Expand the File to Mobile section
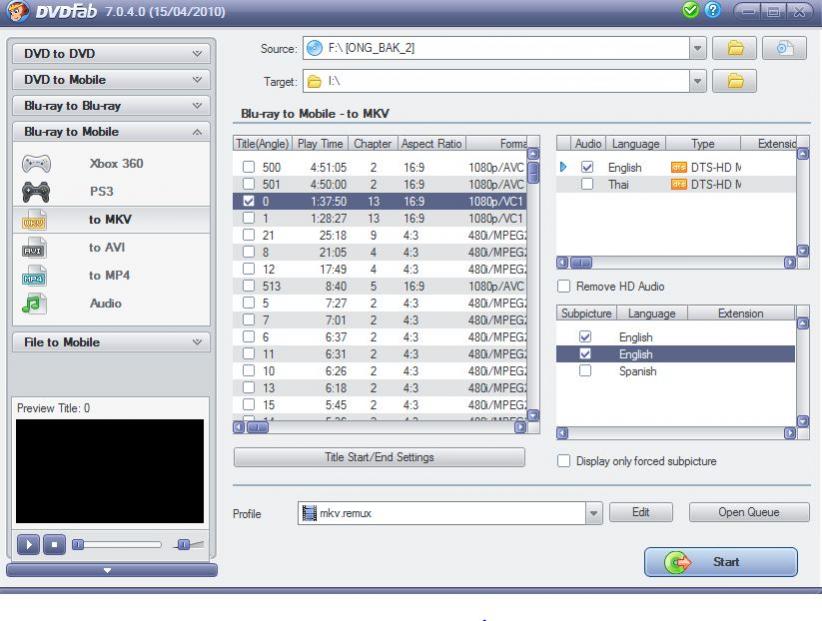Viewport: 822px width, 621px height. point(112,342)
